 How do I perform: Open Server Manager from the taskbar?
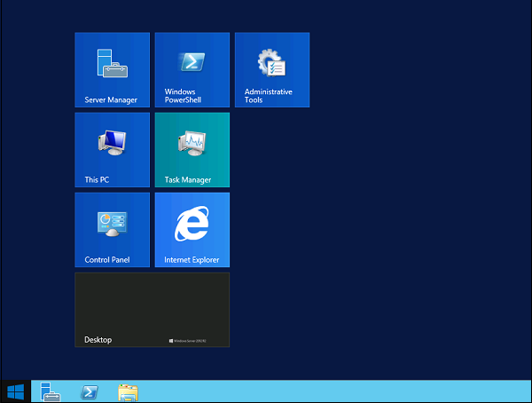(50, 391)
